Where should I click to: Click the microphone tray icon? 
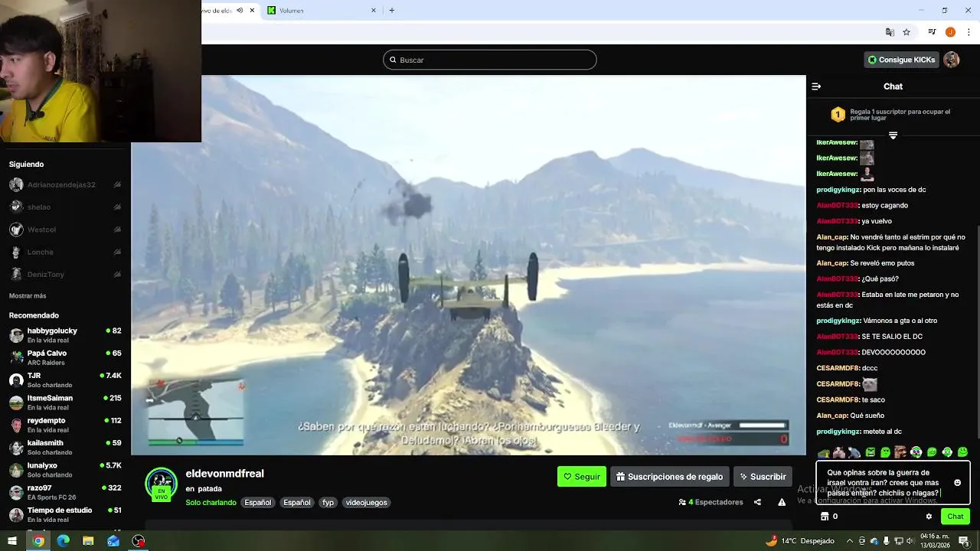coord(886,541)
